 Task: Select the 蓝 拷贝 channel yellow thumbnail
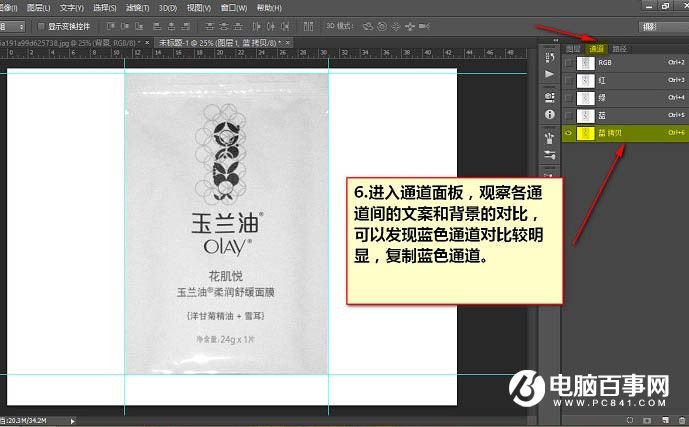click(585, 133)
